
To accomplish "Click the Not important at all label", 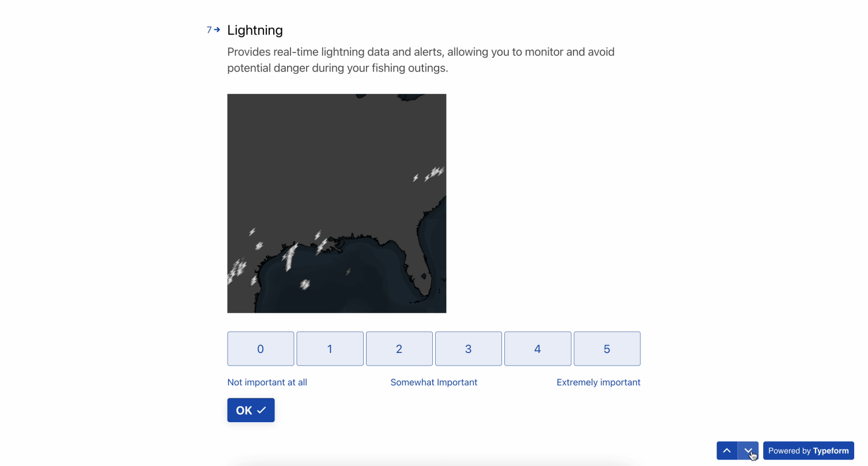I will (x=267, y=382).
